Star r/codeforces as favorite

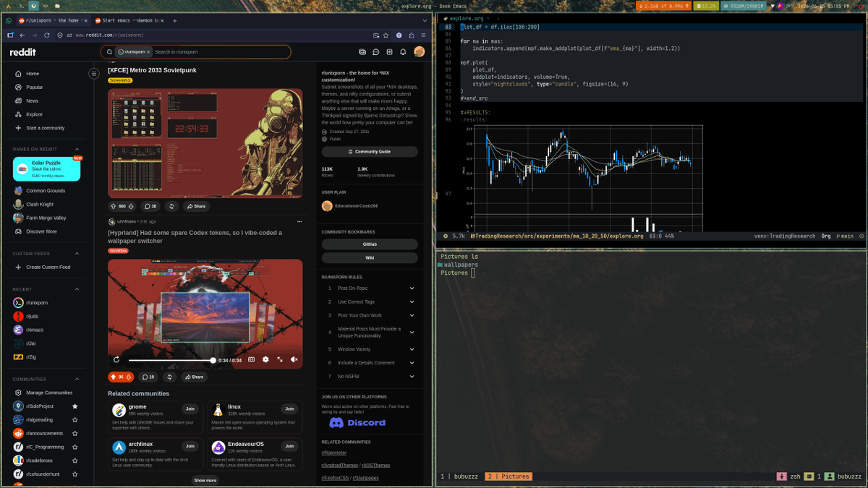pyautogui.click(x=75, y=461)
